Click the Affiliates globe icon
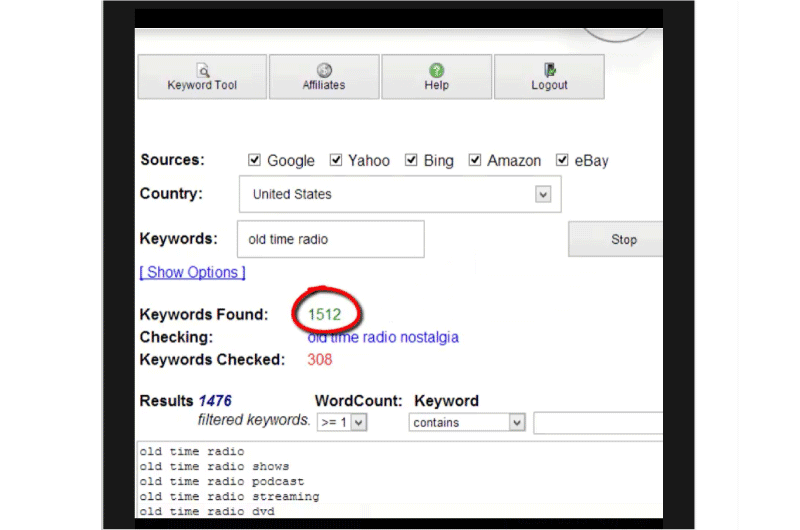The height and width of the screenshot is (530, 800). click(x=324, y=70)
